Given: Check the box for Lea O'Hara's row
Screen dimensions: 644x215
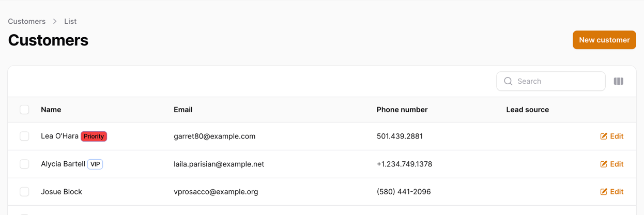Looking at the screenshot, I should [x=24, y=136].
